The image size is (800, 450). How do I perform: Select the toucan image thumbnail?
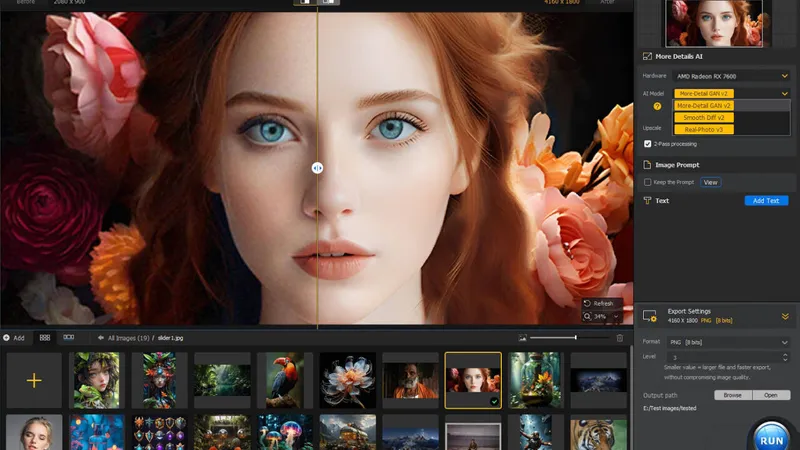click(x=284, y=381)
